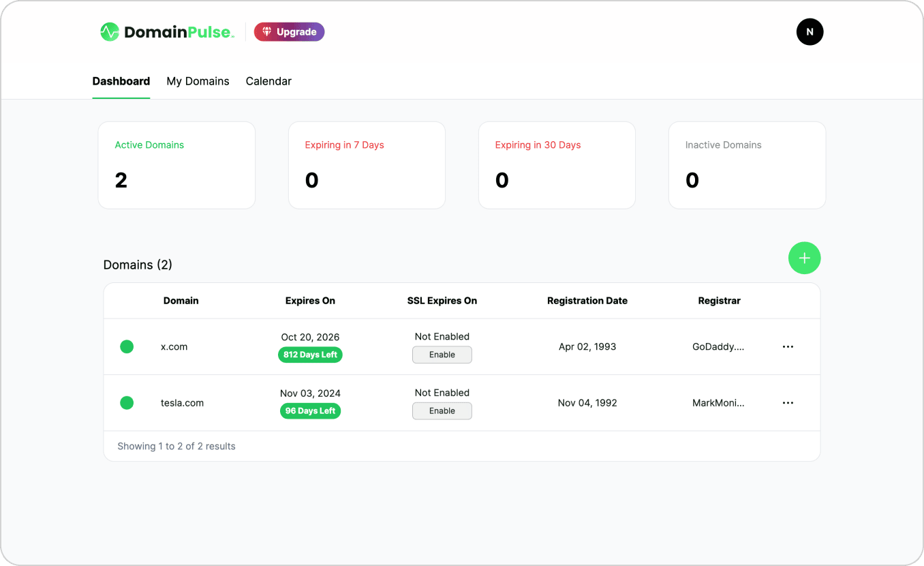
Task: Open the user avatar N menu
Action: pyautogui.click(x=810, y=32)
